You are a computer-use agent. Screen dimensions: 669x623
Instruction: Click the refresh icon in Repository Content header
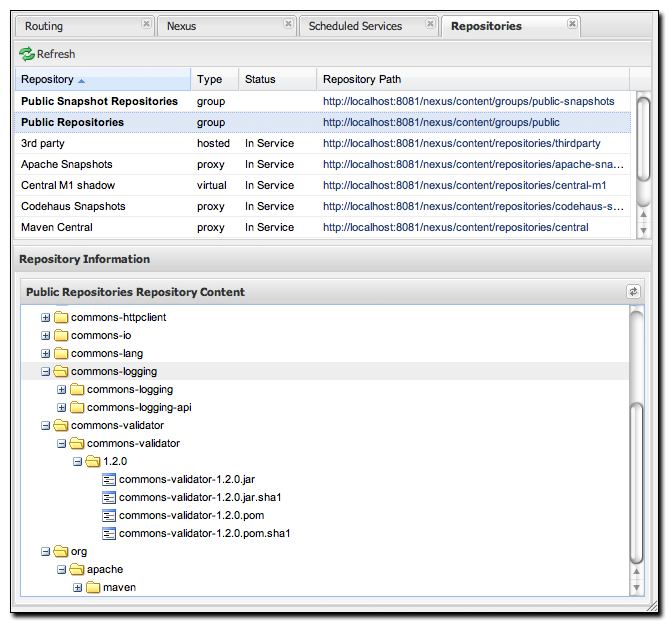632,292
